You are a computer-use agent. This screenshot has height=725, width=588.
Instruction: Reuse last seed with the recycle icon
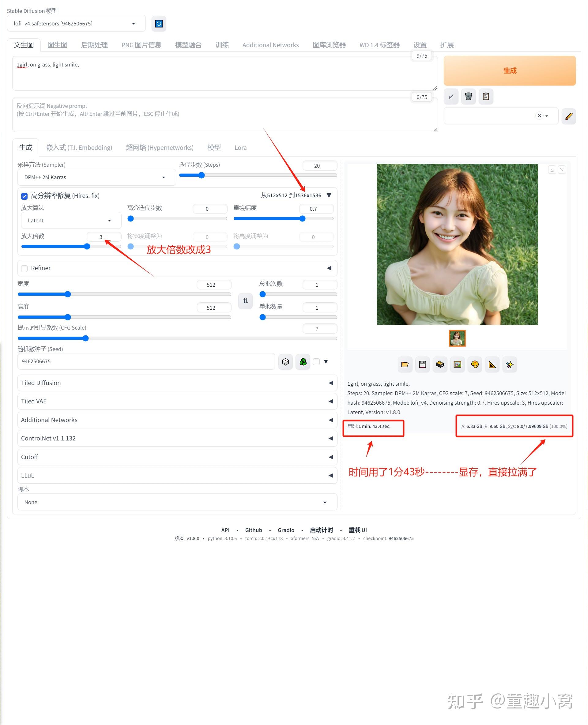(x=303, y=361)
